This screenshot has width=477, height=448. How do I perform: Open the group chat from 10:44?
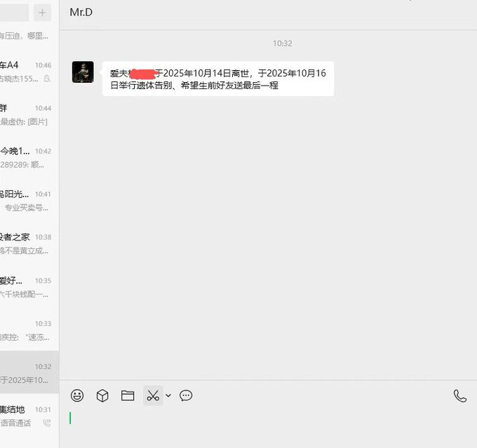tap(29, 115)
